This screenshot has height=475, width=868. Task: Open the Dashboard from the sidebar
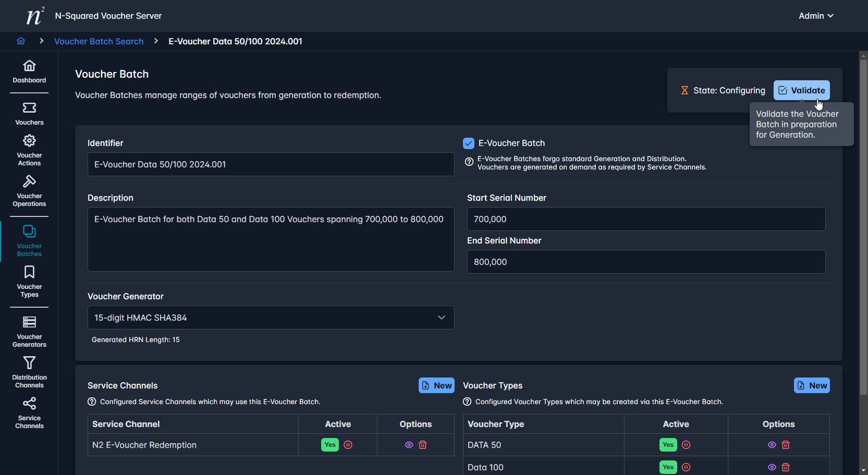(29, 71)
